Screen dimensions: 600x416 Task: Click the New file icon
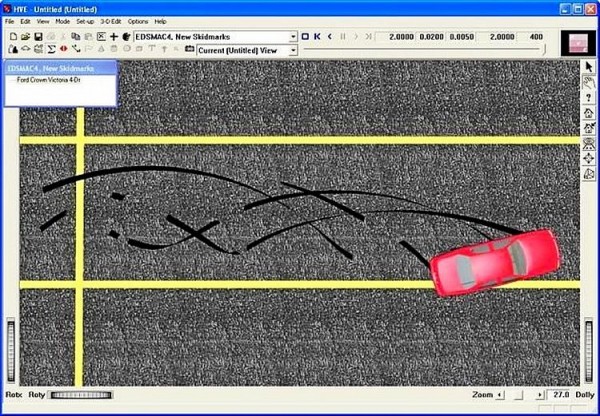coord(11,36)
